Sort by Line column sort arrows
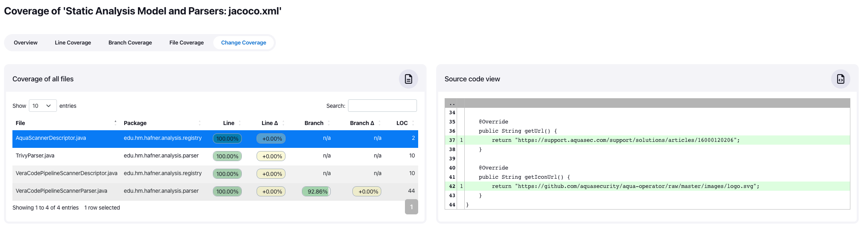This screenshot has height=228, width=868. (240, 123)
